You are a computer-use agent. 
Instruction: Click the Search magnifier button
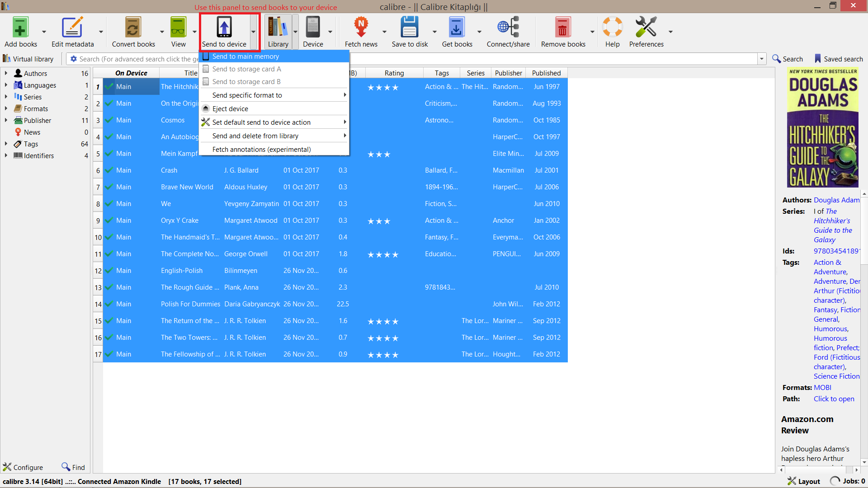click(x=788, y=59)
